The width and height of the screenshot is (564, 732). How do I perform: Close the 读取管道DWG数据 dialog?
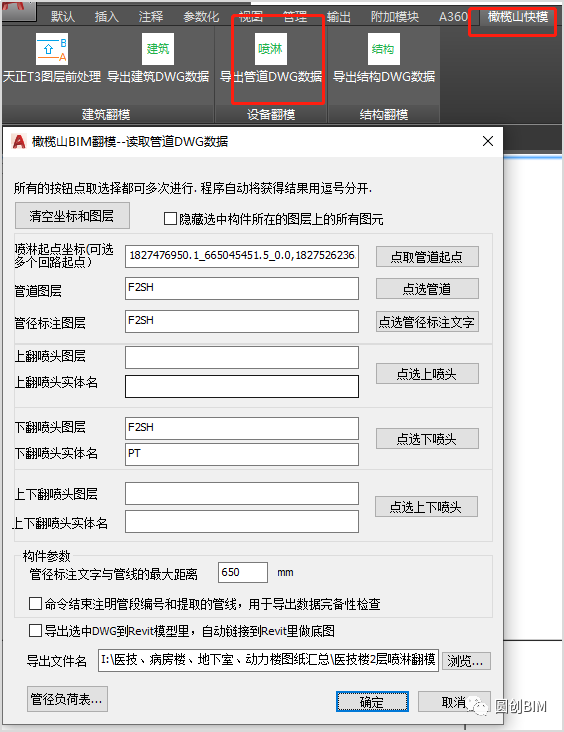pyautogui.click(x=487, y=141)
